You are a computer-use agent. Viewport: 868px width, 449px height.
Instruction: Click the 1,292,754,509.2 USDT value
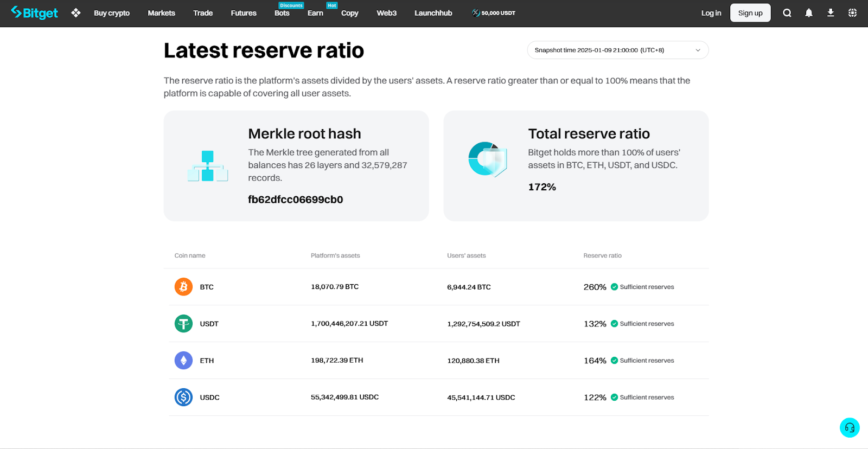pos(483,324)
